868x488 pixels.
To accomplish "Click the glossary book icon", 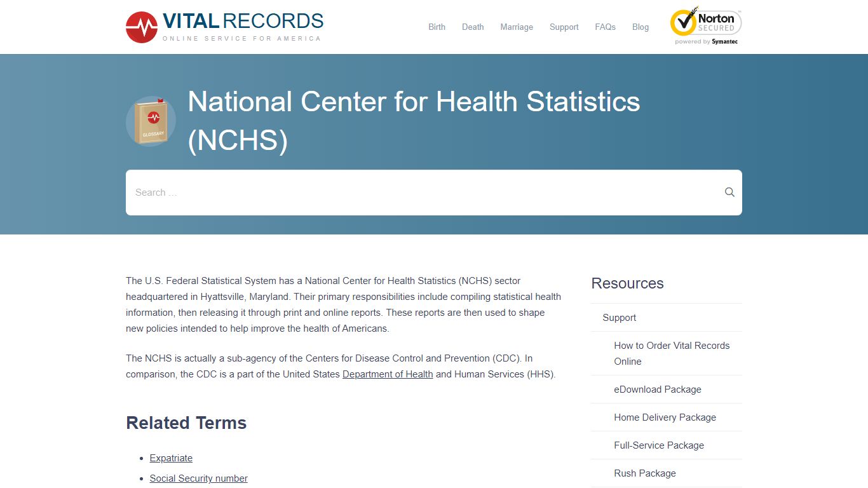I will (151, 121).
